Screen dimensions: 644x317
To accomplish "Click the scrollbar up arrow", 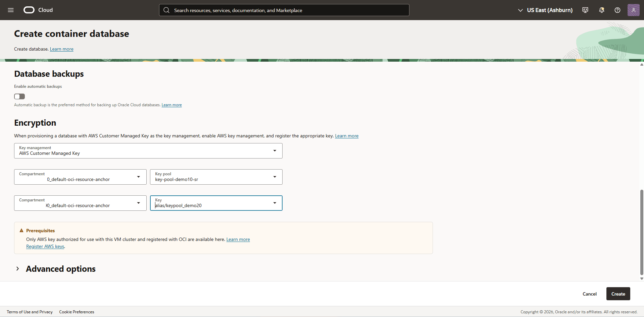I will tap(642, 64).
